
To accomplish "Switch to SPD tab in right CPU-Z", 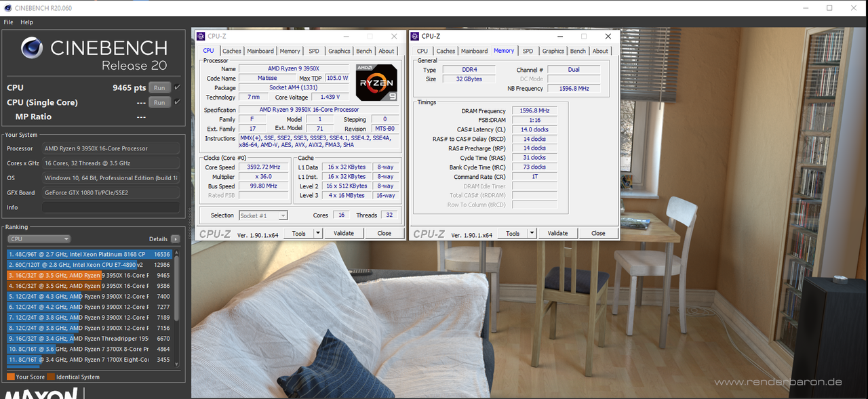I will point(528,51).
